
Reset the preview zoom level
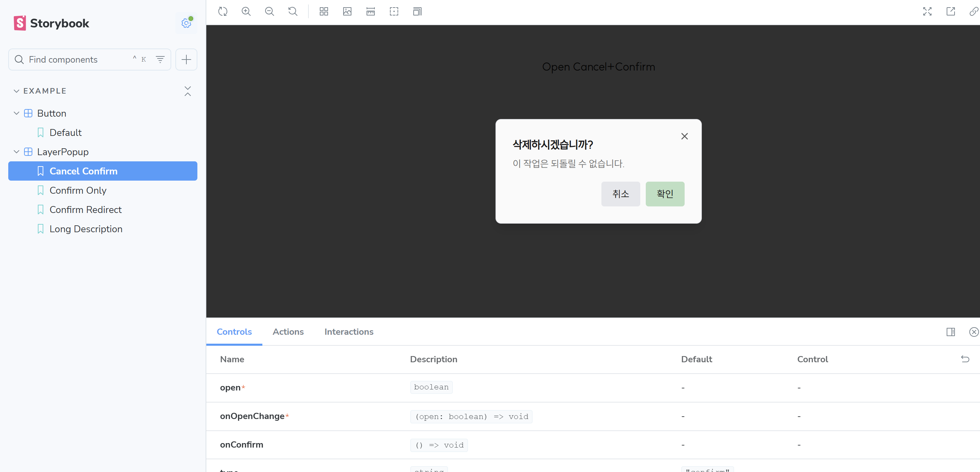293,11
